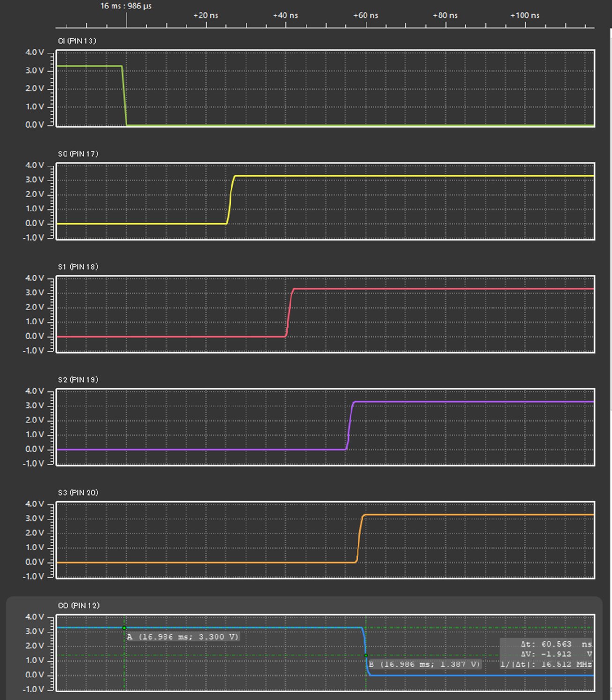The width and height of the screenshot is (612, 700).
Task: Click the B (16.986 ms; 1.387 V) cursor readout
Action: point(424,664)
